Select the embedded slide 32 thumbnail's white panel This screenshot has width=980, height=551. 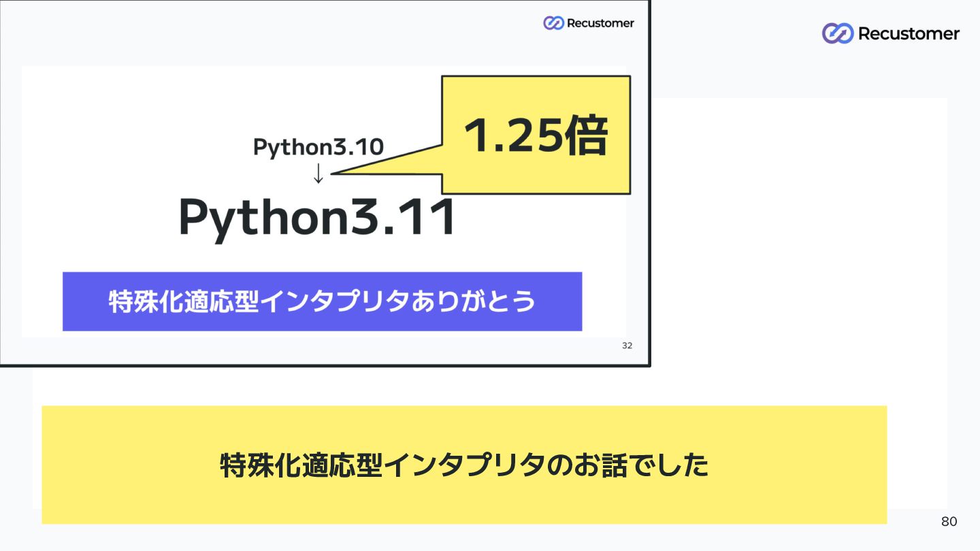(x=324, y=201)
